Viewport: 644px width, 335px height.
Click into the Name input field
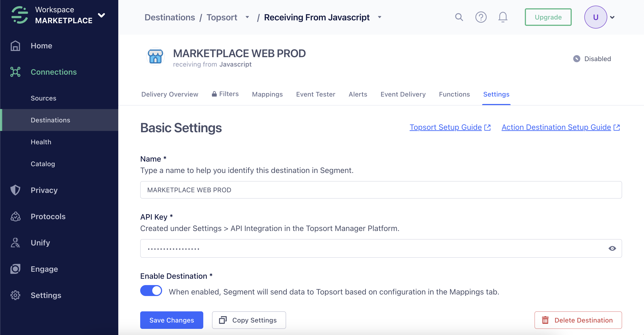pos(381,190)
